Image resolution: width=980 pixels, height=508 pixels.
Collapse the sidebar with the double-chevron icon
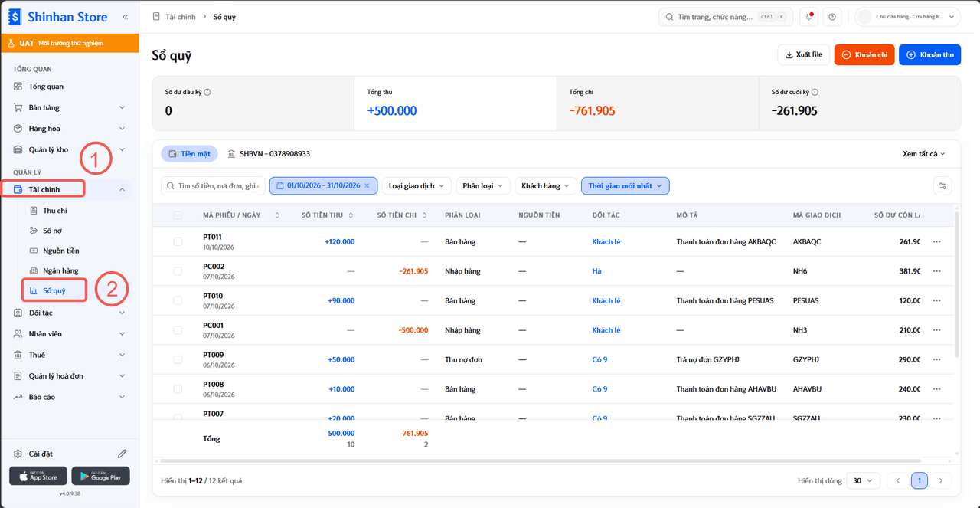tap(126, 16)
